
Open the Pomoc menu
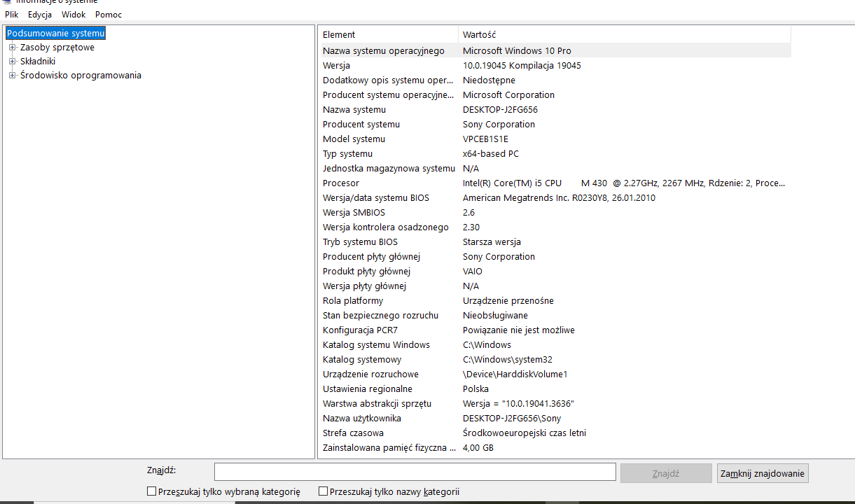point(109,14)
